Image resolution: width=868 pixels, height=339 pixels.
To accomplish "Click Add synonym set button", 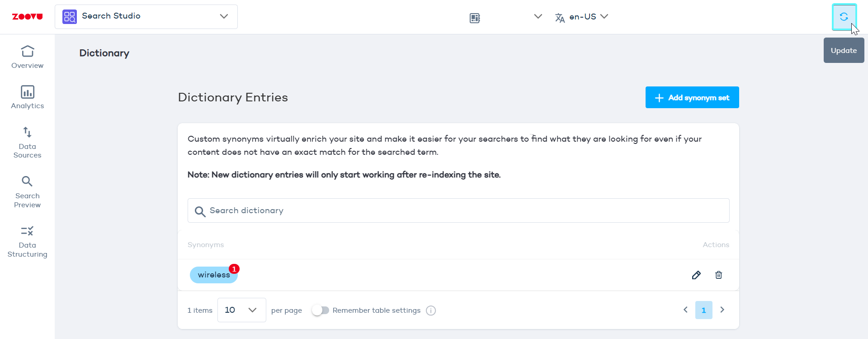I will coord(692,97).
